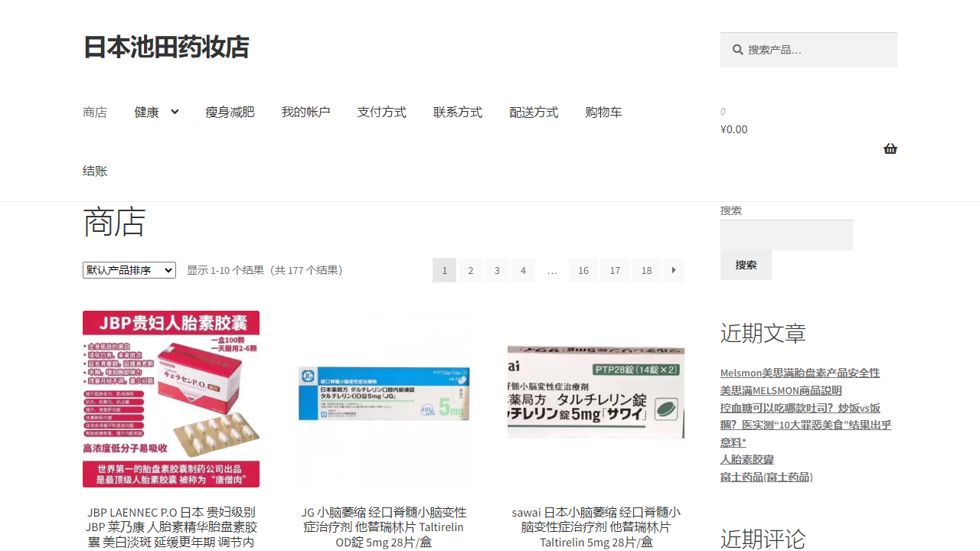Screen dimensions: 980x551
Task: Click the search magnifier icon
Action: click(x=737, y=50)
